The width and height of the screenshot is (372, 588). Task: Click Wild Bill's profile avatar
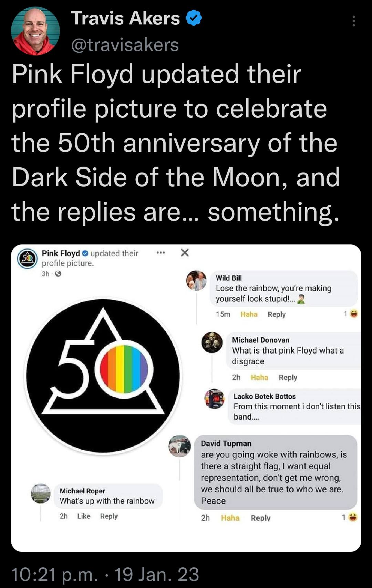point(196,281)
